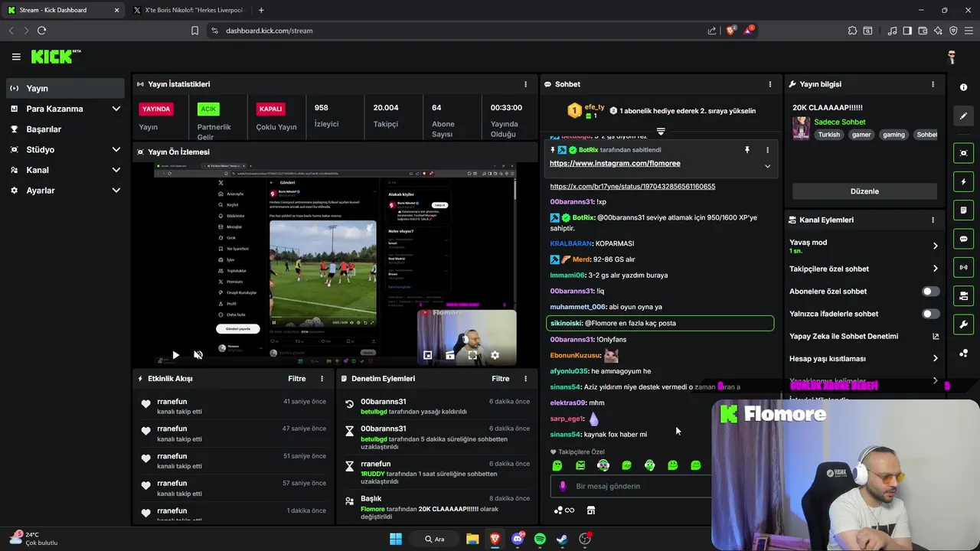Click the channel points infinity icon below chat
Image resolution: width=980 pixels, height=551 pixels.
click(x=564, y=510)
